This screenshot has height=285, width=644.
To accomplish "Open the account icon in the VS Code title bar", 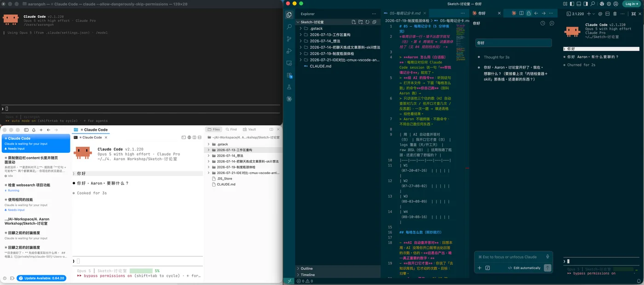I will pyautogui.click(x=615, y=4).
